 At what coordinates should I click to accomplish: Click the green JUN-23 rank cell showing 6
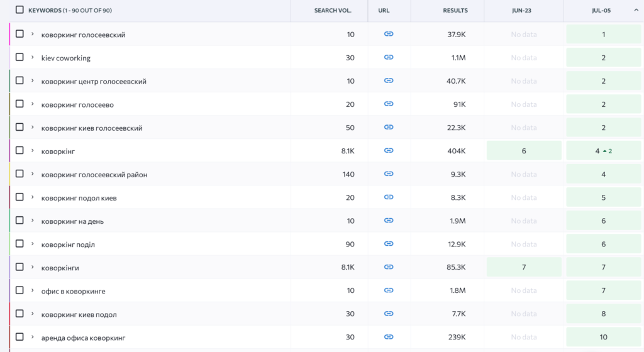524,151
